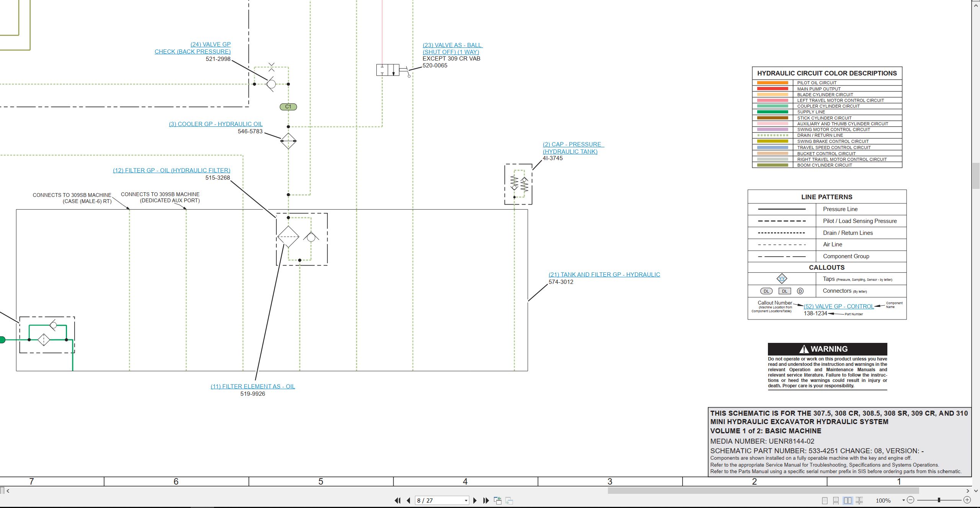The image size is (980, 508).
Task: Click the vertical scrollbar down arrow
Action: [x=976, y=490]
